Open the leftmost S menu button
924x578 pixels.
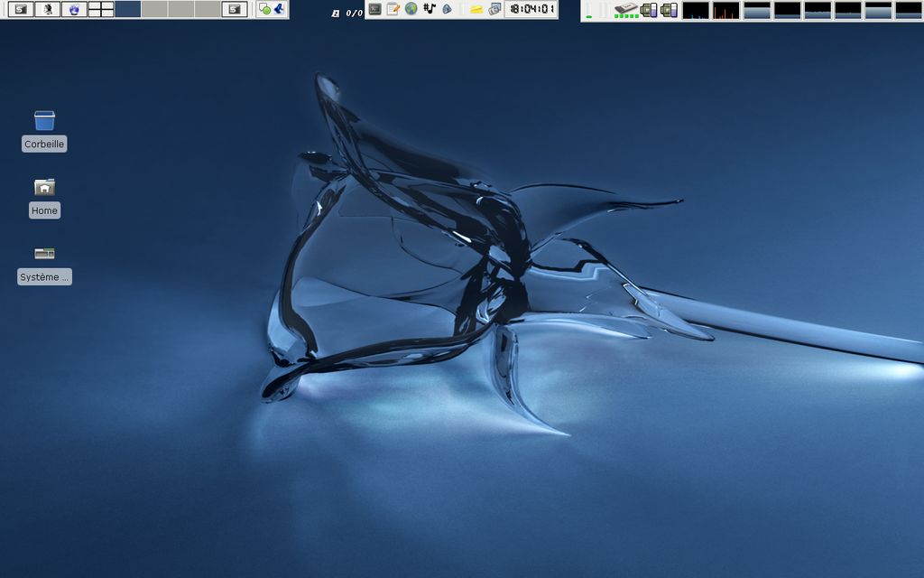tap(20, 9)
